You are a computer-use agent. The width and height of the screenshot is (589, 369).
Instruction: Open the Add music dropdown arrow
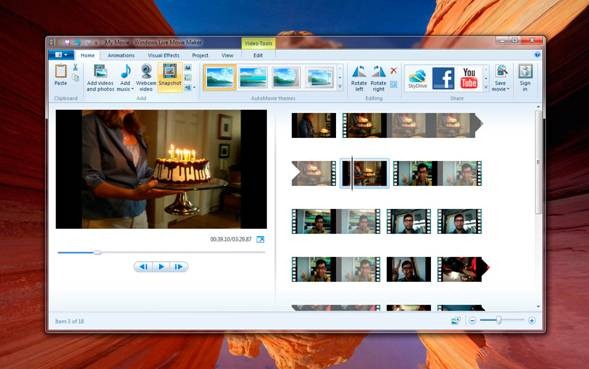tap(133, 89)
